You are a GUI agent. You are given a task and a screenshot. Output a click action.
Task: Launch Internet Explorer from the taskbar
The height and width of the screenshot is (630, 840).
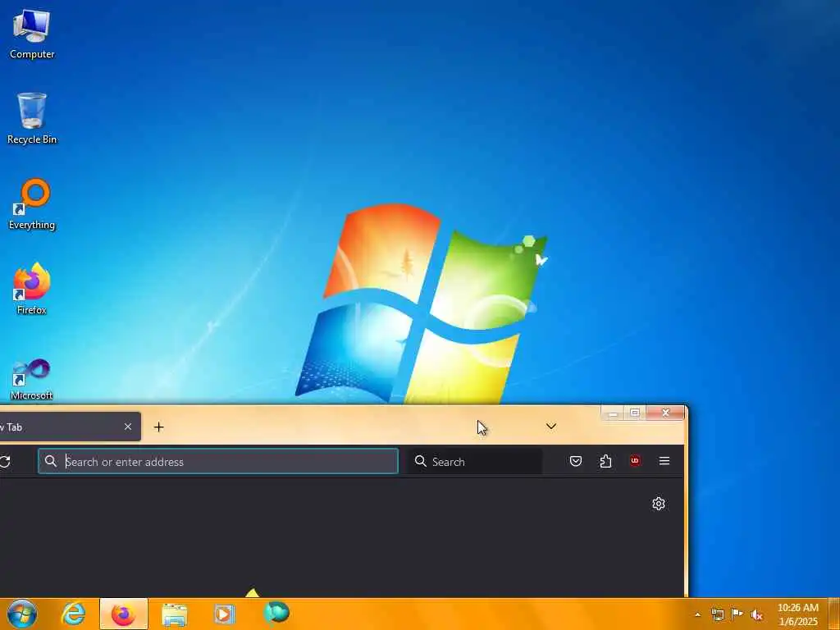click(73, 614)
